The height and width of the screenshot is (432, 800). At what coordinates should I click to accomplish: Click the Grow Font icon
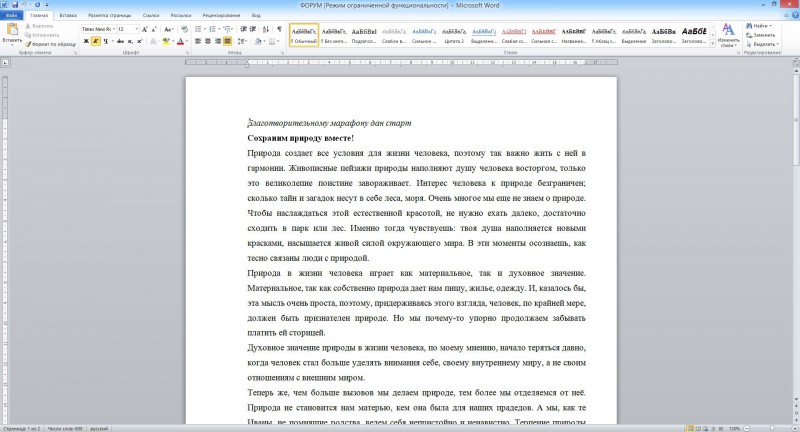145,30
